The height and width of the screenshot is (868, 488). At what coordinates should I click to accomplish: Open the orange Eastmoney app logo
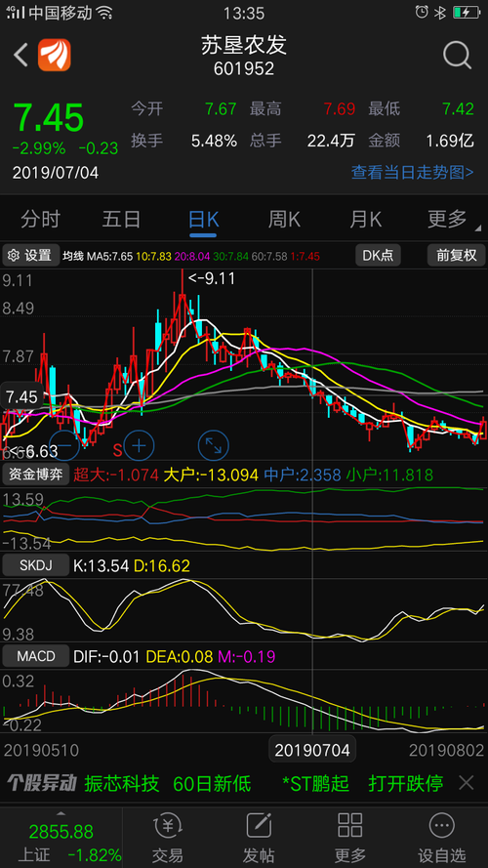click(55, 55)
